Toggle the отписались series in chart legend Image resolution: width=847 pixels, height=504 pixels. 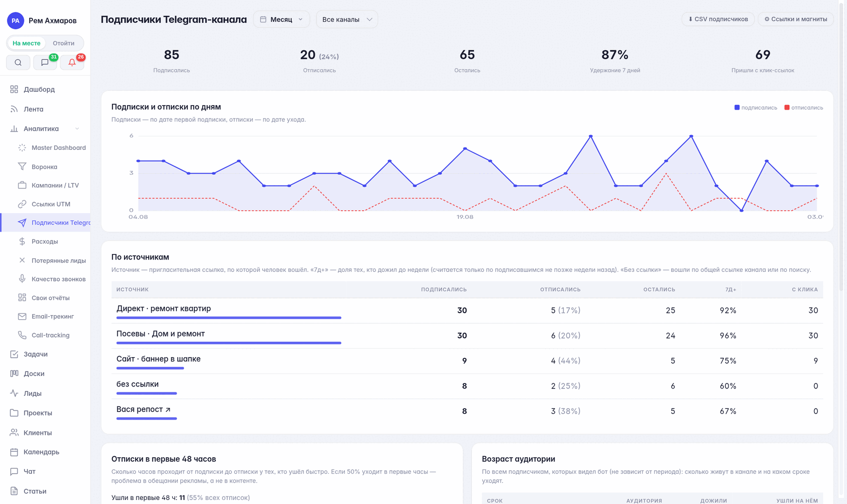(x=804, y=108)
